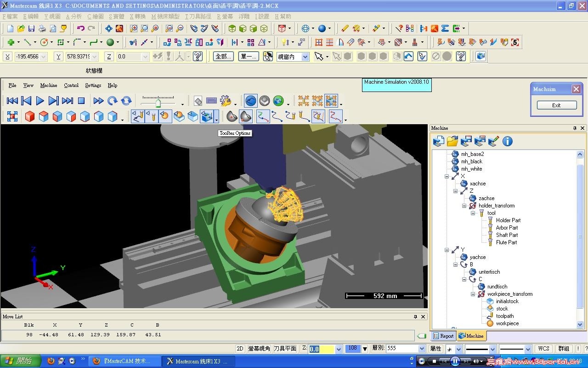Select the toolpath item in machine tree
Screen dimensions: 588x368
505,316
